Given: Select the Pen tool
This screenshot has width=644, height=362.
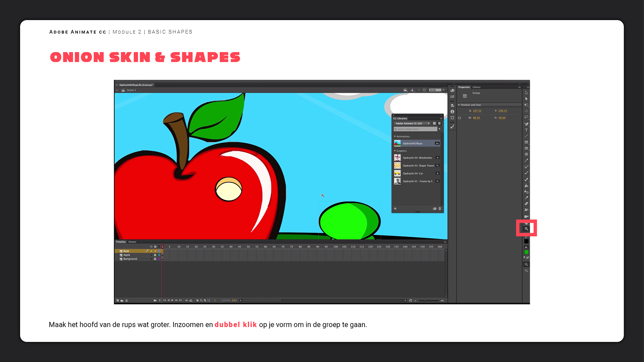Looking at the screenshot, I should [x=526, y=124].
